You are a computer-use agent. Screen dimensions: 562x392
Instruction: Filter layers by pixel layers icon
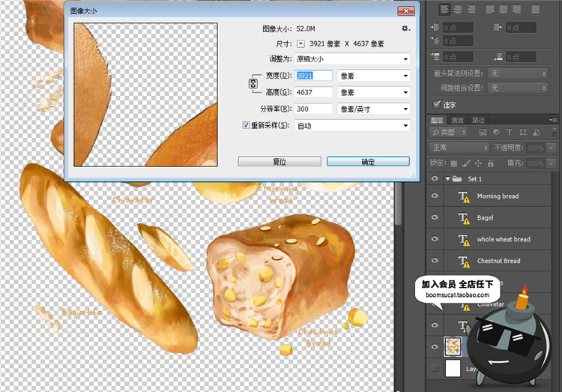483,133
